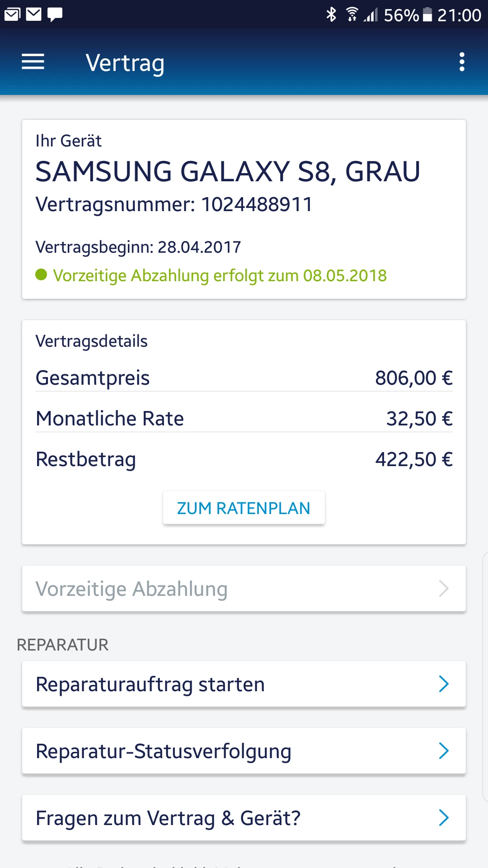Tap the Restbetrag amount row
Viewport: 488px width, 868px height.
[244, 459]
